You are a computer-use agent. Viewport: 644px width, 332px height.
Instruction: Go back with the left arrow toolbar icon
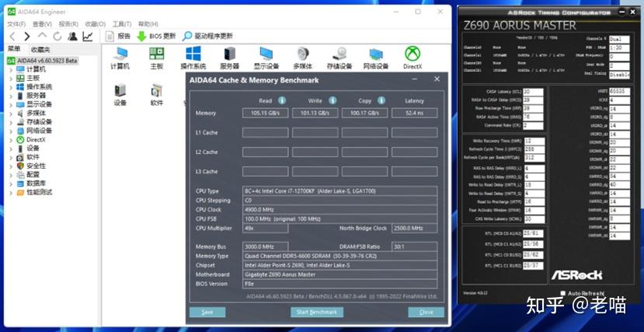point(12,37)
